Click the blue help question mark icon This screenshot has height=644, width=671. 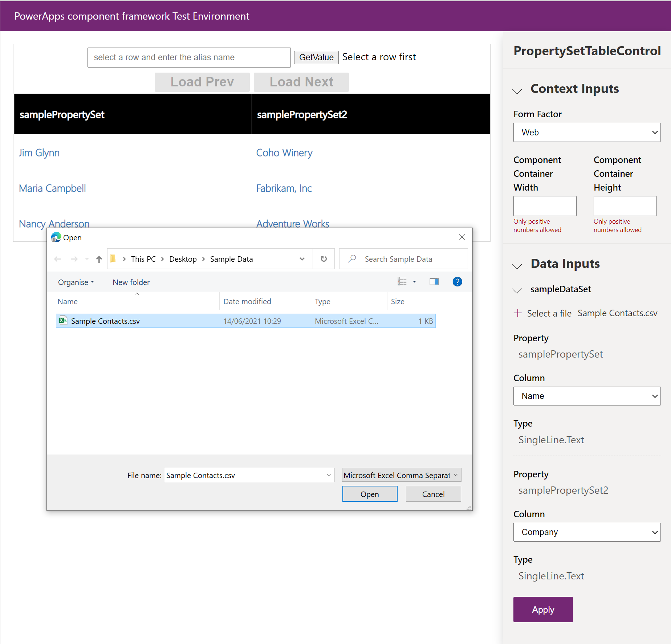(x=457, y=282)
